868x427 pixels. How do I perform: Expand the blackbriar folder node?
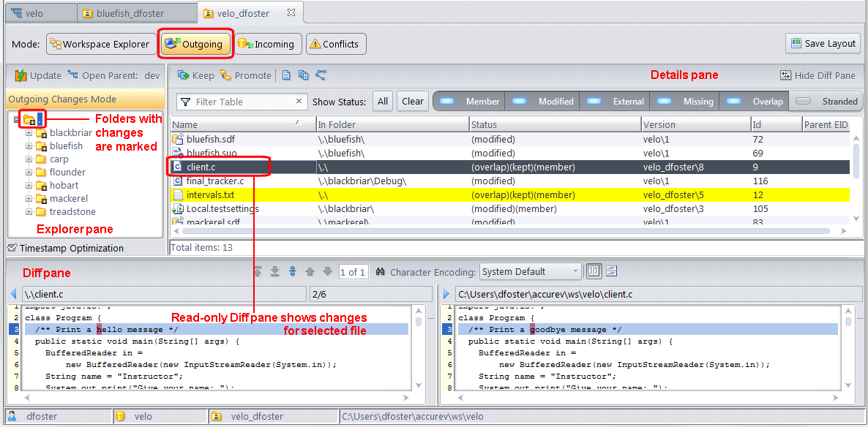click(29, 133)
